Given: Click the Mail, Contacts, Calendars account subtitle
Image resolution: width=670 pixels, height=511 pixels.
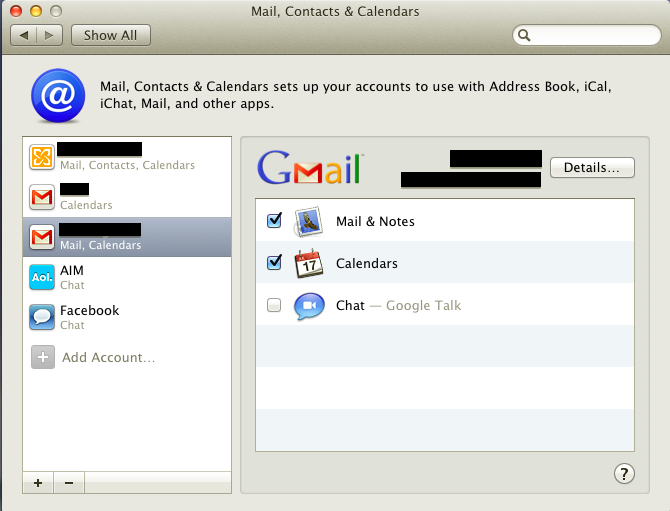Looking at the screenshot, I should (127, 165).
